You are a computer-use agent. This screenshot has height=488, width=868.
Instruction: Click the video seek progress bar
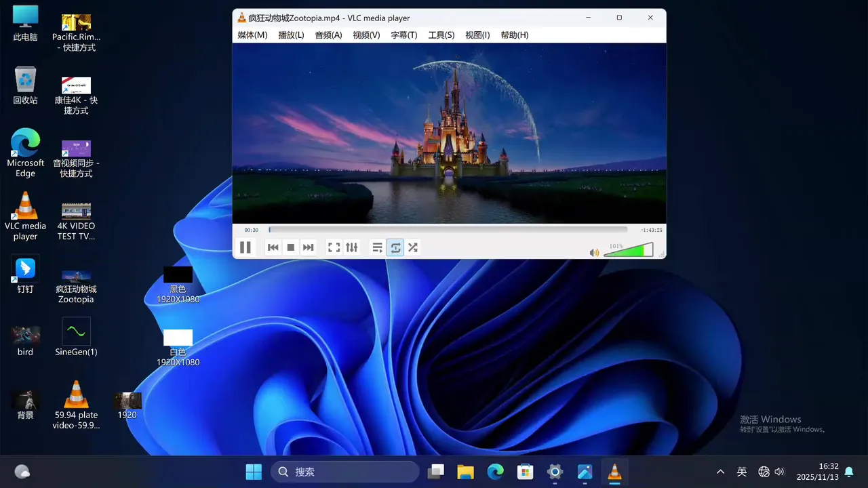448,230
